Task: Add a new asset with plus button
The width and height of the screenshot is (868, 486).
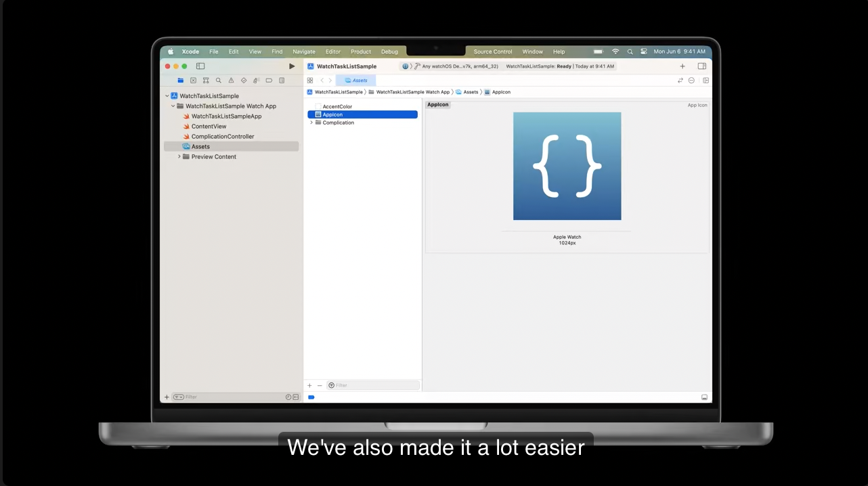Action: coord(309,385)
